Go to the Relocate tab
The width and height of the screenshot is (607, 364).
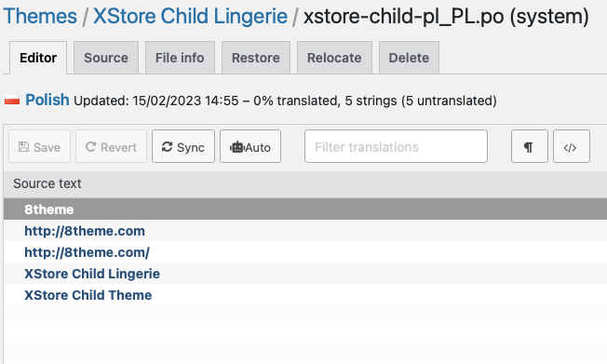pyautogui.click(x=334, y=58)
